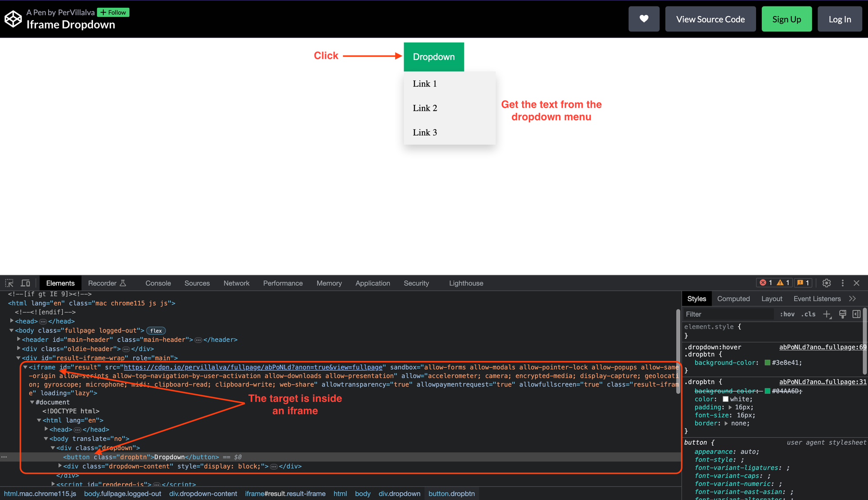The image size is (868, 500).
Task: Expand the head element in Elements tree
Action: pos(12,321)
